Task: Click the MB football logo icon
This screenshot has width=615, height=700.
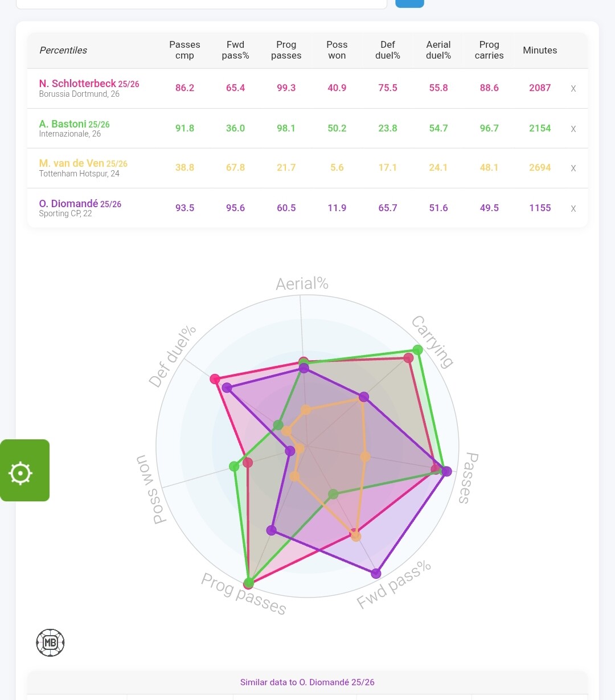Action: point(50,643)
